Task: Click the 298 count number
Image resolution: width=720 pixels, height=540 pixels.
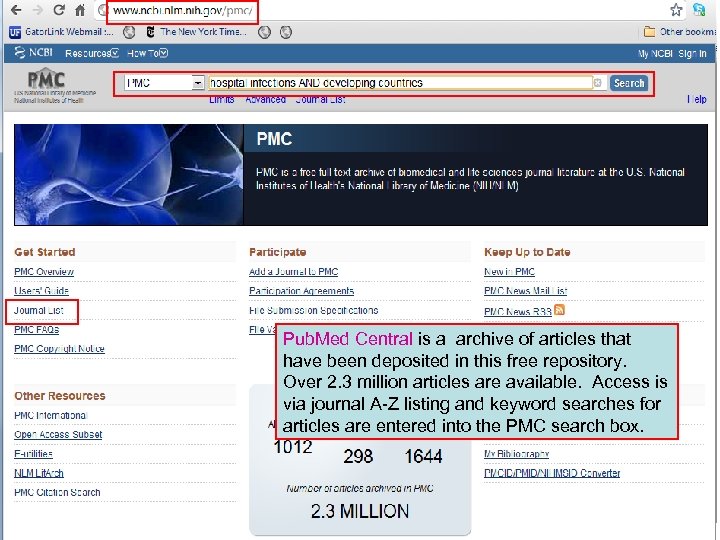Action: (358, 456)
